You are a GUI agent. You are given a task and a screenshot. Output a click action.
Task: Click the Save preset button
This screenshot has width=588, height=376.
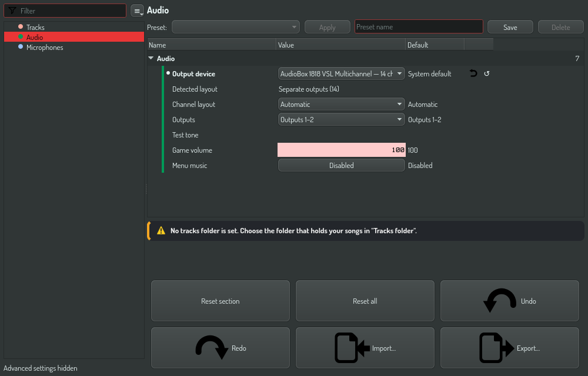(510, 27)
